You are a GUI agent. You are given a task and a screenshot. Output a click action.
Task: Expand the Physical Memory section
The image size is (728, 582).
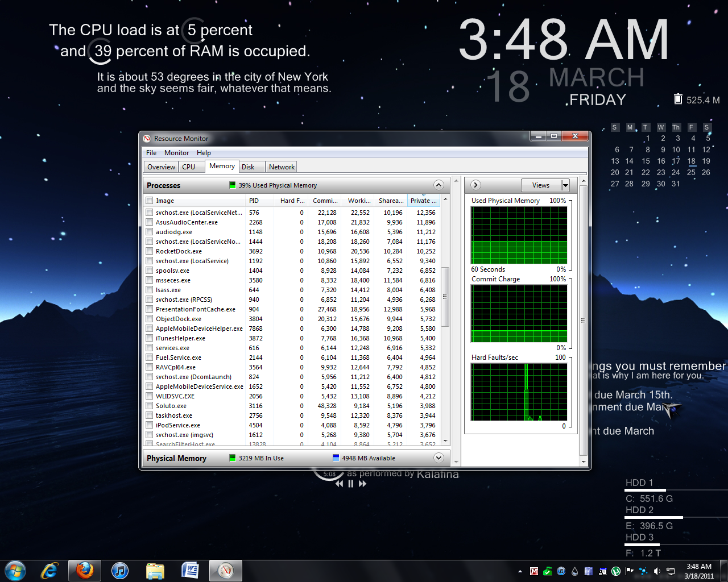tap(439, 458)
